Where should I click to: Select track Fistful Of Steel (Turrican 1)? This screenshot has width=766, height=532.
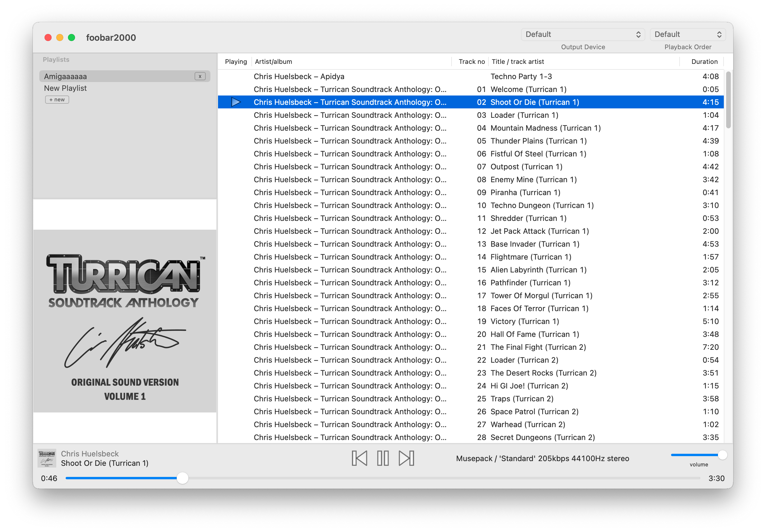pyautogui.click(x=471, y=154)
